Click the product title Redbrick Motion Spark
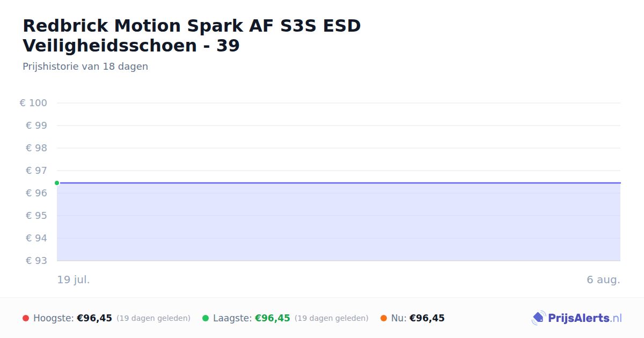 (192, 35)
